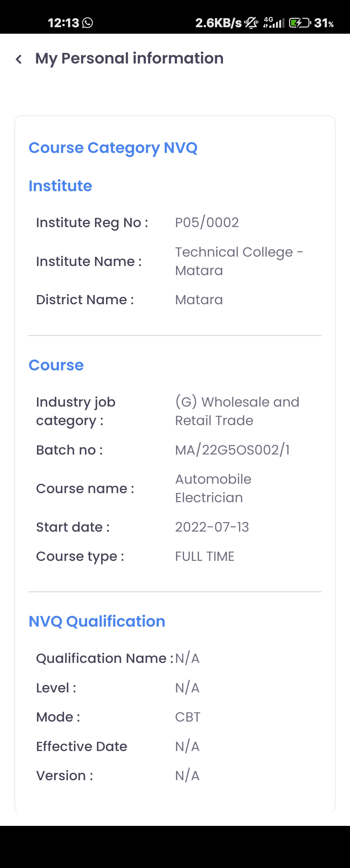Tap the NVQ Qualification section heading
Image resolution: width=350 pixels, height=868 pixels.
[97, 621]
